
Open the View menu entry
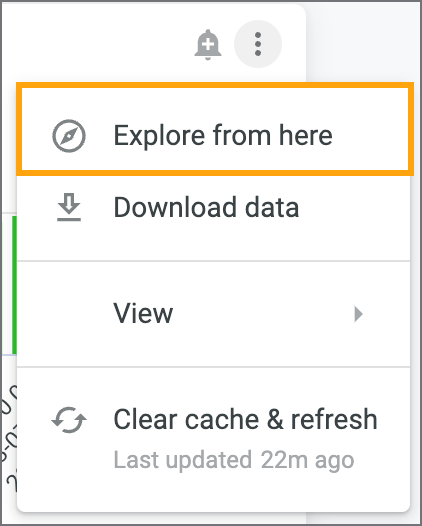click(x=213, y=314)
